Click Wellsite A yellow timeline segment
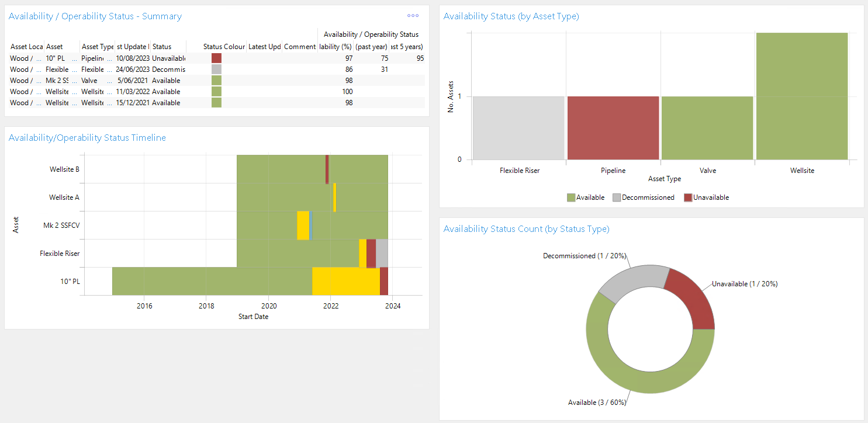The image size is (868, 423). click(x=334, y=197)
